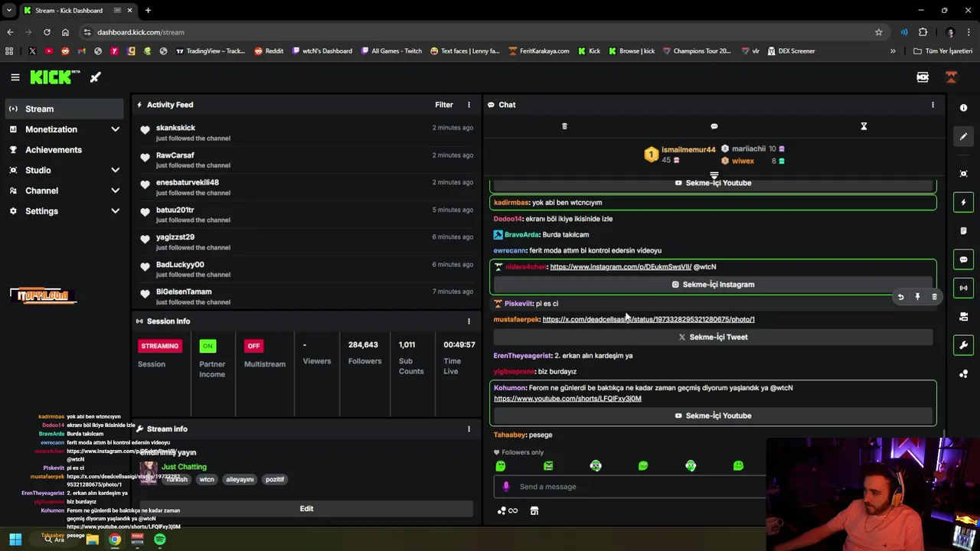Toggle the lightning bolt widget in right sidebar
This screenshot has height=551, width=980.
point(963,203)
